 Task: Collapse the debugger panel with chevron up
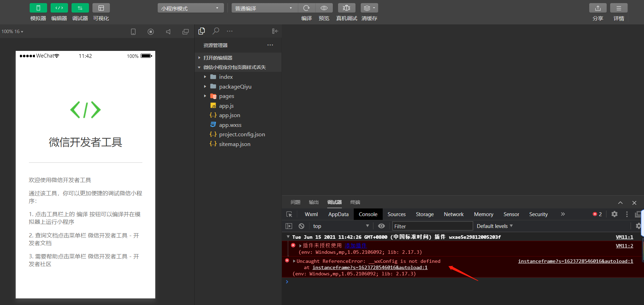620,203
